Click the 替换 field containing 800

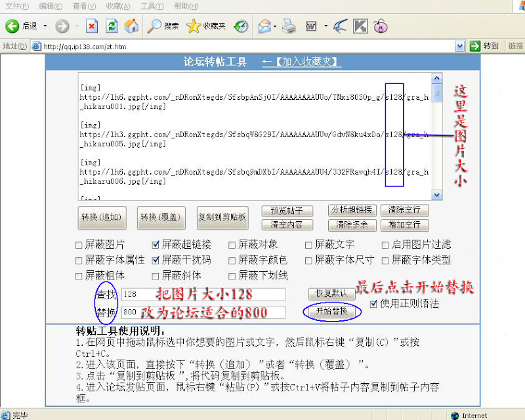coord(203,312)
